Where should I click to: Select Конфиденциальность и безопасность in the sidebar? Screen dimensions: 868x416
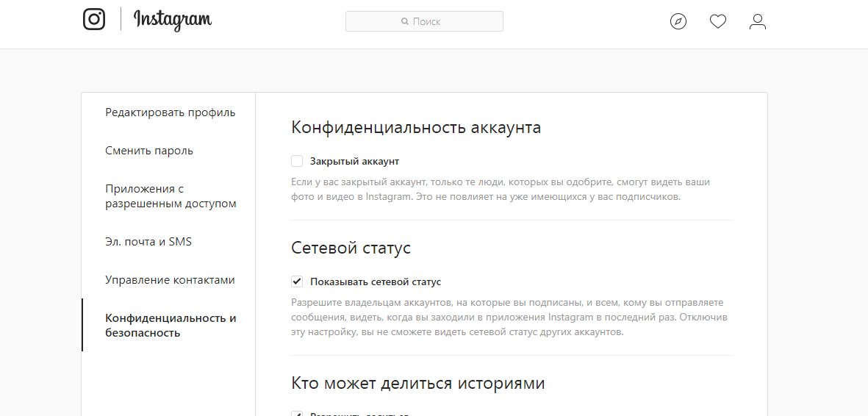click(x=171, y=325)
